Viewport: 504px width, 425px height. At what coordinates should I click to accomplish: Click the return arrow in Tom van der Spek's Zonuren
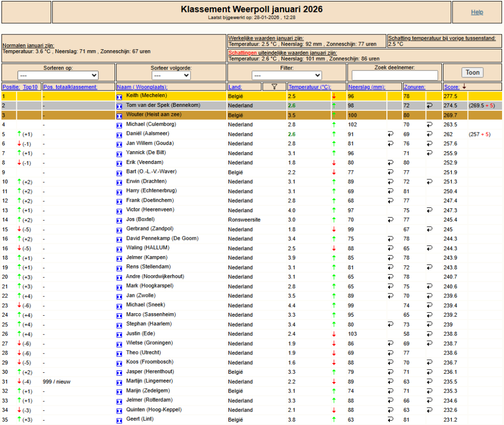[x=429, y=105]
